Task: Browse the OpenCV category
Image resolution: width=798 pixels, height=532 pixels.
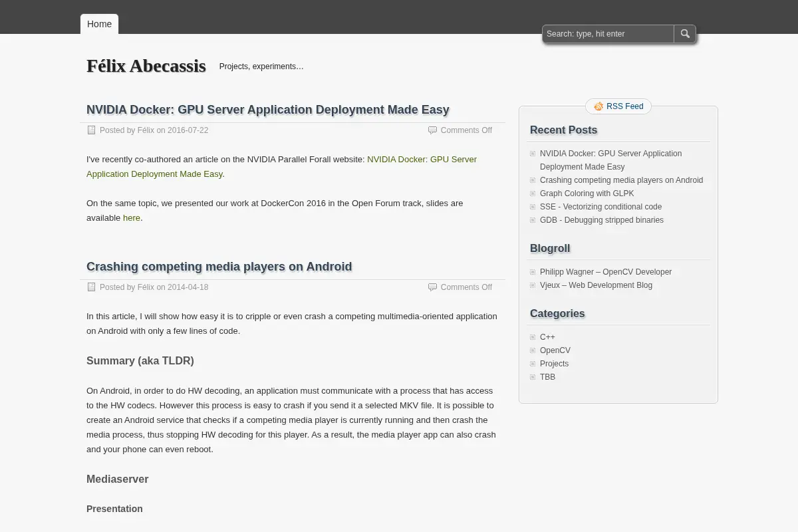Action: click(x=555, y=350)
